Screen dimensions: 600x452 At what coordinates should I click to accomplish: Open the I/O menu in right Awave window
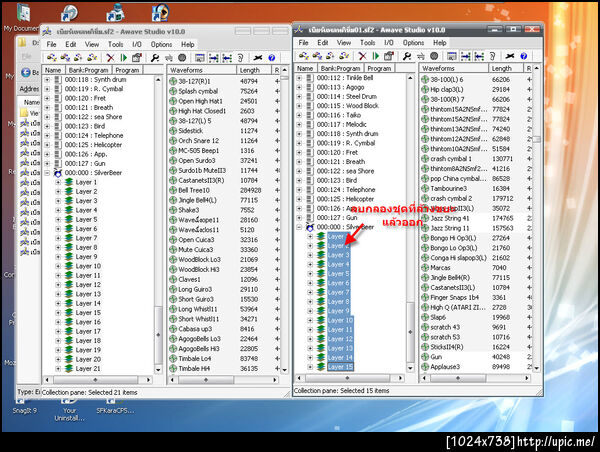[388, 43]
